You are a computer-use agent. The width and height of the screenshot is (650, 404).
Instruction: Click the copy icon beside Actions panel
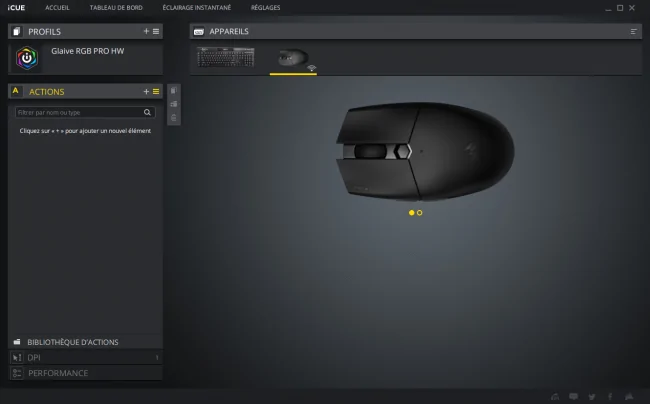click(174, 90)
